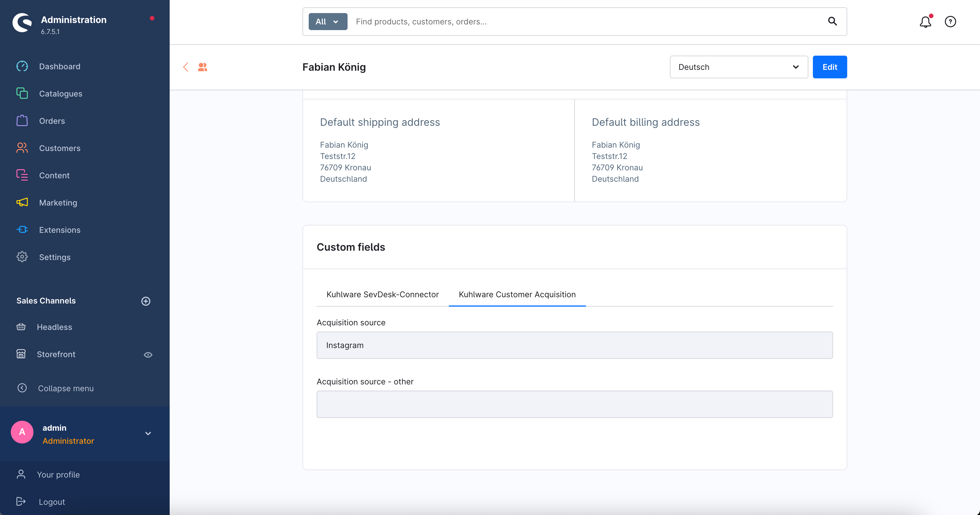
Task: Click the Administration title text
Action: (x=74, y=20)
